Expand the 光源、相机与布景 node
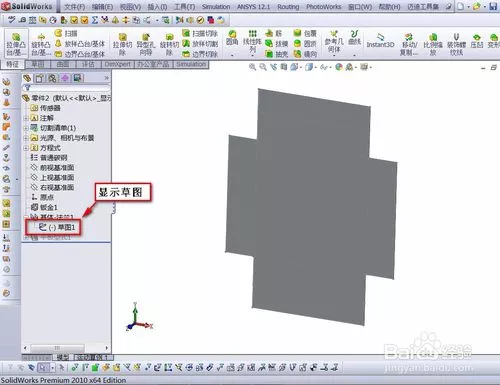 pyautogui.click(x=26, y=138)
